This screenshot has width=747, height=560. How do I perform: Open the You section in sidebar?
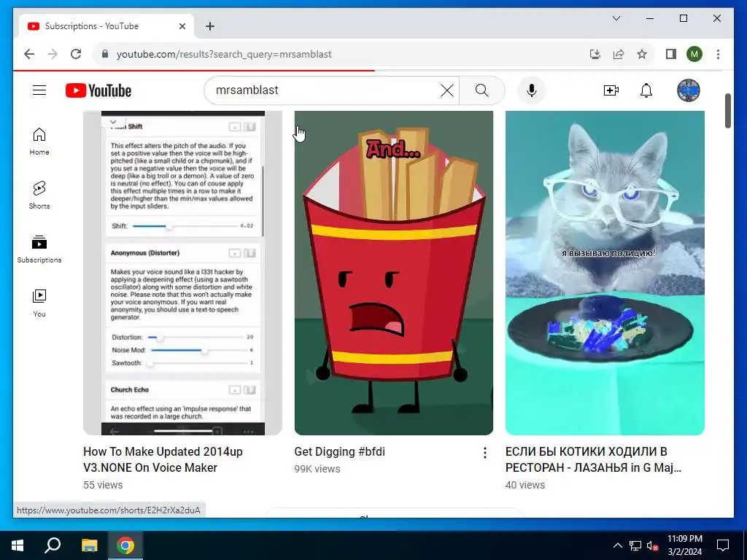[39, 303]
